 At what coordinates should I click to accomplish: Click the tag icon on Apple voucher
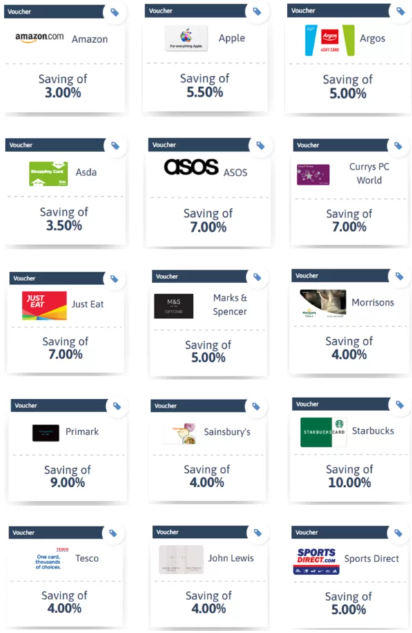click(x=257, y=11)
